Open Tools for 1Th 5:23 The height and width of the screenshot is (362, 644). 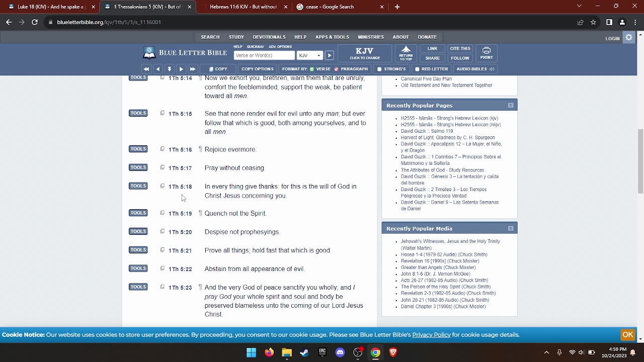138,287
